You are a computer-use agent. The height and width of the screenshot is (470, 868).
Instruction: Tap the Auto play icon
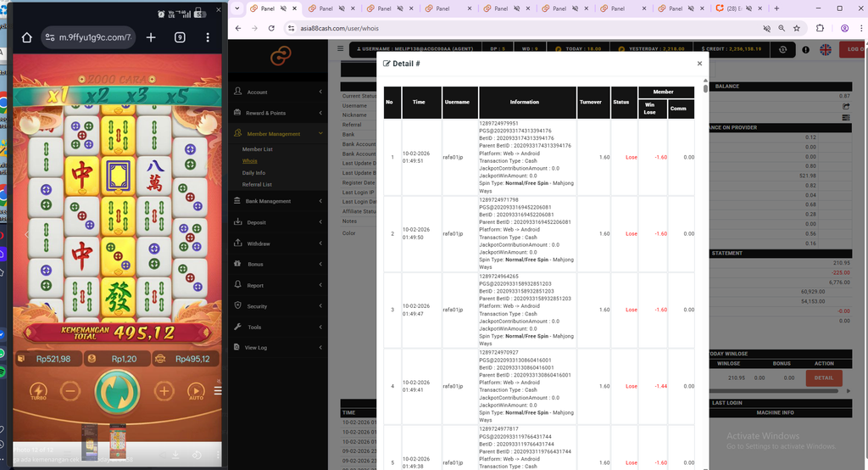tap(196, 391)
